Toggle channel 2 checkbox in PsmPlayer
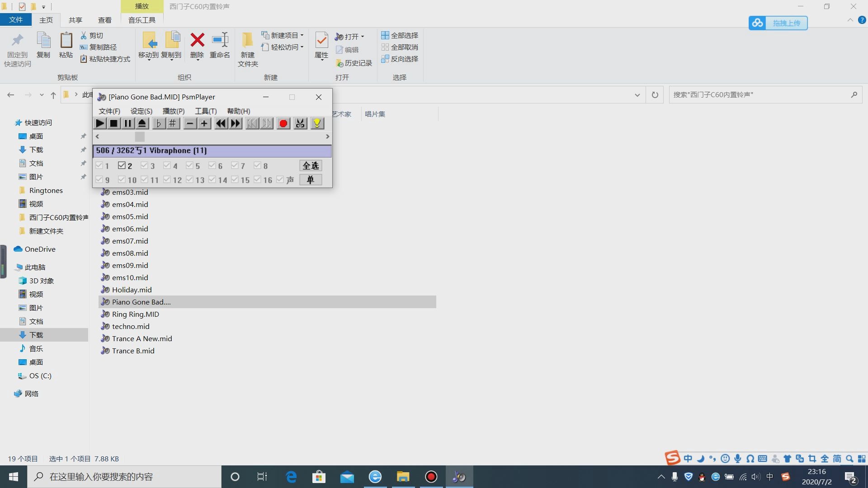868x488 pixels. (122, 165)
